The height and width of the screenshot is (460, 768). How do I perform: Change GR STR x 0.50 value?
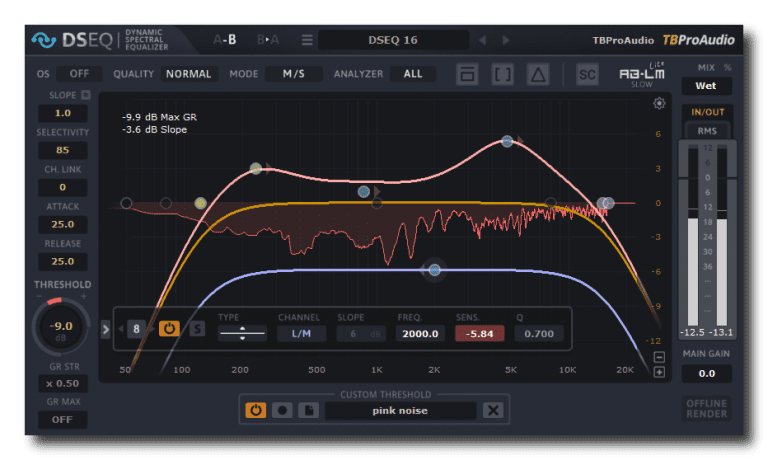(63, 384)
